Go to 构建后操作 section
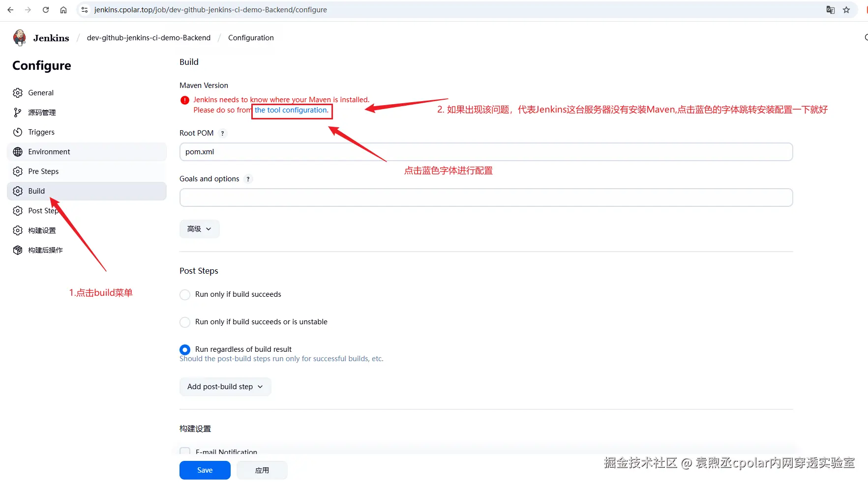 (87, 250)
